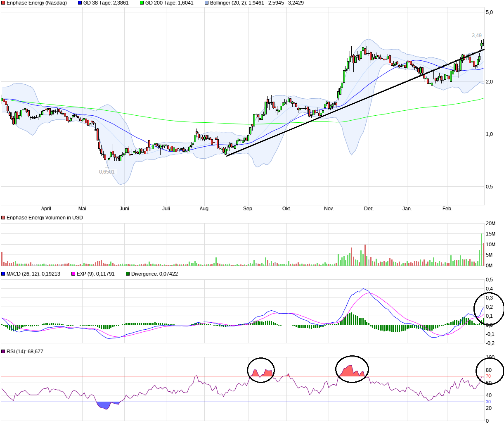This screenshot has width=504, height=426.
Task: Click the Dez. month label on time axis
Action: tap(369, 209)
